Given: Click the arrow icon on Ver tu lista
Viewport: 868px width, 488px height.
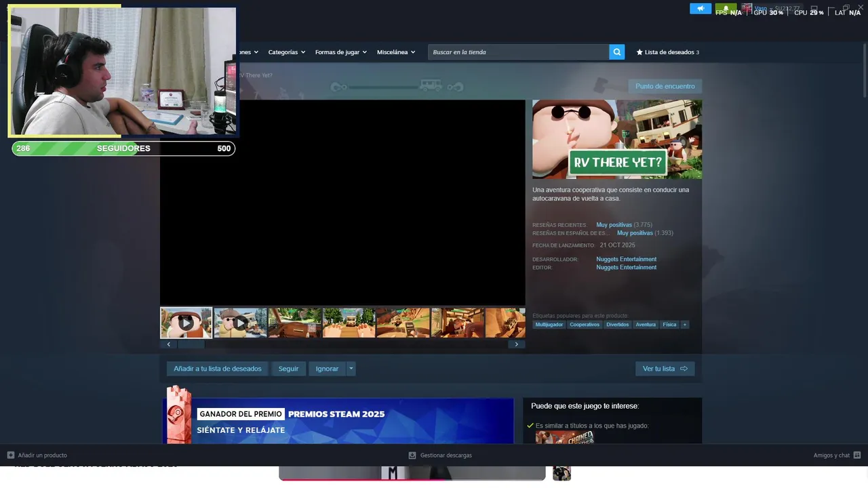Looking at the screenshot, I should pos(684,369).
